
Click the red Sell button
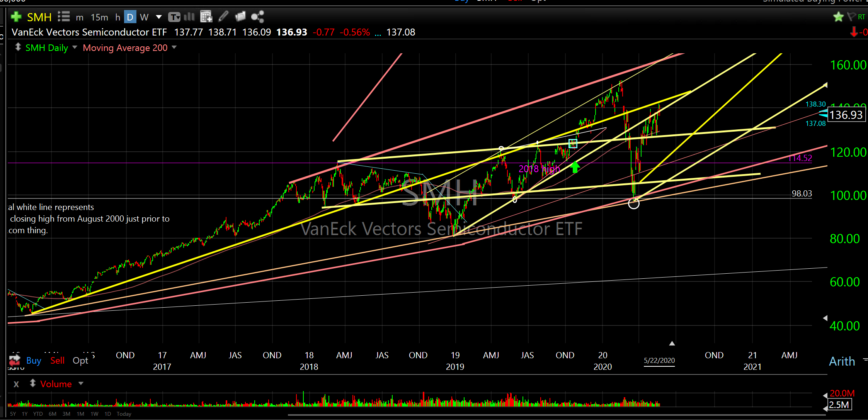click(58, 361)
